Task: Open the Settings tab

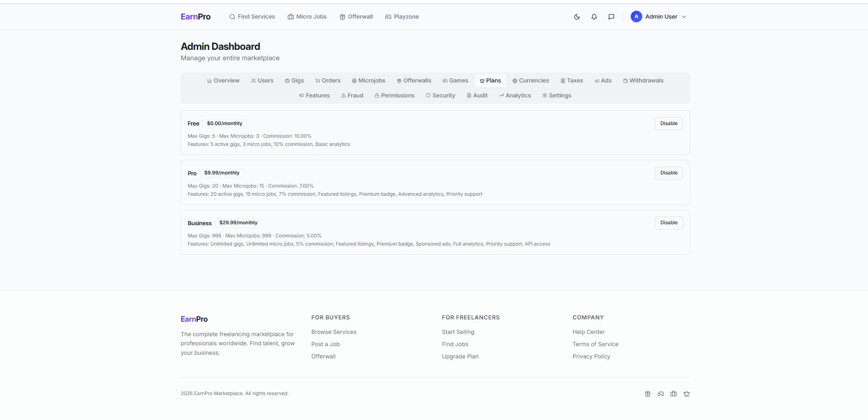Action: point(557,96)
